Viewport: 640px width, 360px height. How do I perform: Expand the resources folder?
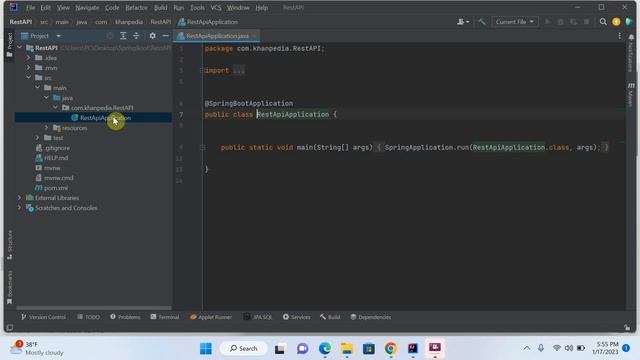point(46,128)
